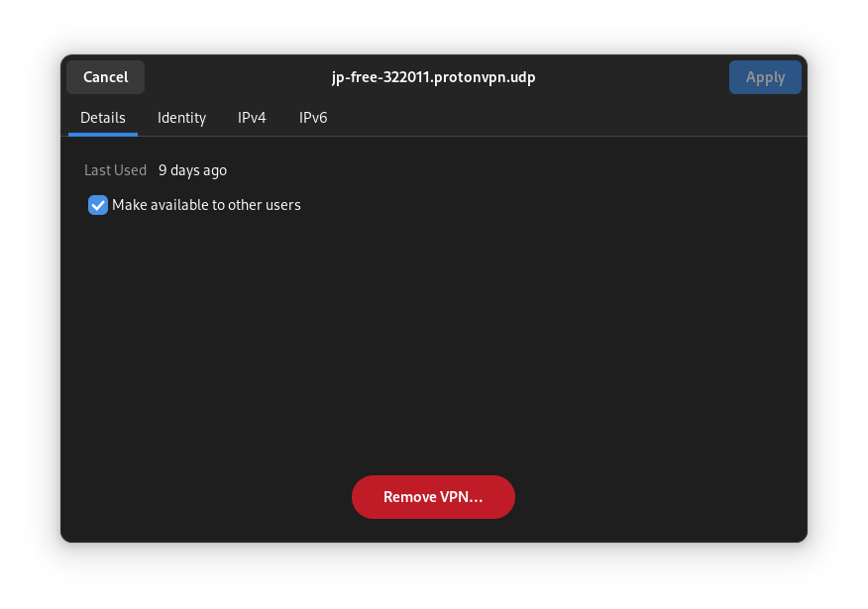The width and height of the screenshot is (868, 609).
Task: Click the jp-free-322011.protonvpn.udp title text
Action: (433, 77)
